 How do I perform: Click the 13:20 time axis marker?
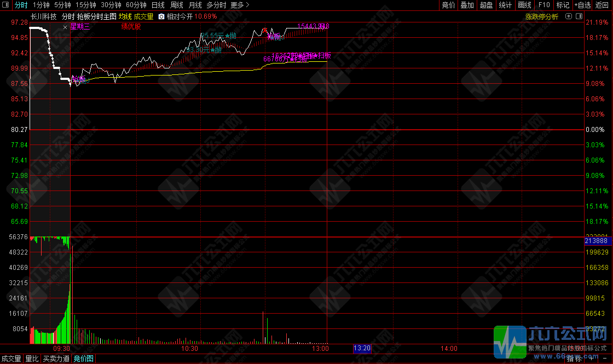(x=362, y=348)
